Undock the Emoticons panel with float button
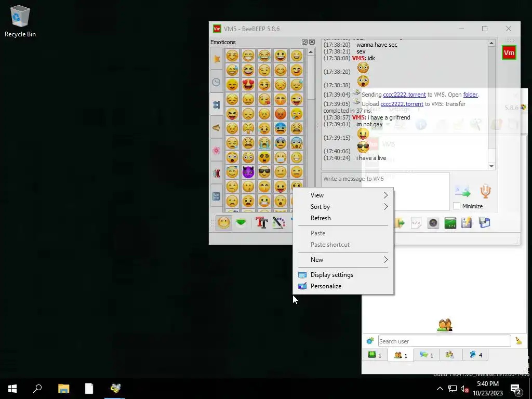 tap(304, 42)
